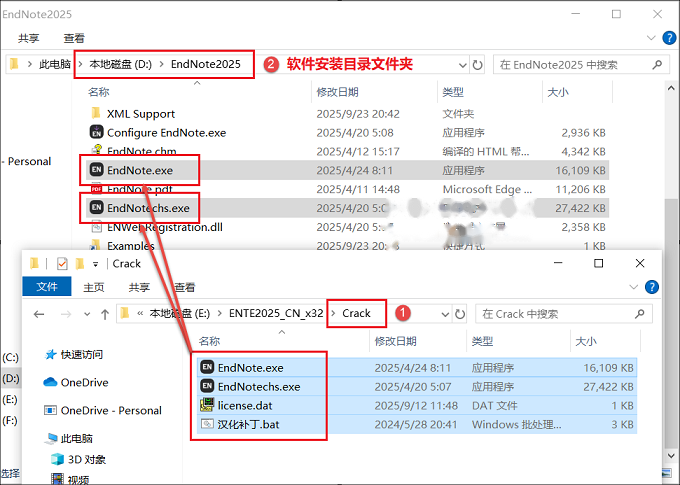Image resolution: width=680 pixels, height=485 pixels.
Task: Expand breadcrumb chevron after 本地磁盘 (E:)
Action: (x=219, y=313)
